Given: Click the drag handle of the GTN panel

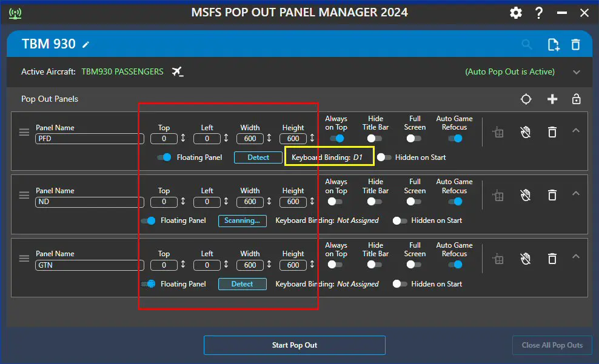Looking at the screenshot, I should pyautogui.click(x=24, y=258).
